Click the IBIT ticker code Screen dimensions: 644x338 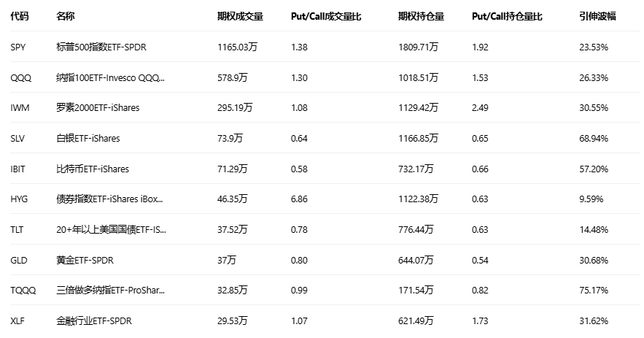pyautogui.click(x=18, y=169)
